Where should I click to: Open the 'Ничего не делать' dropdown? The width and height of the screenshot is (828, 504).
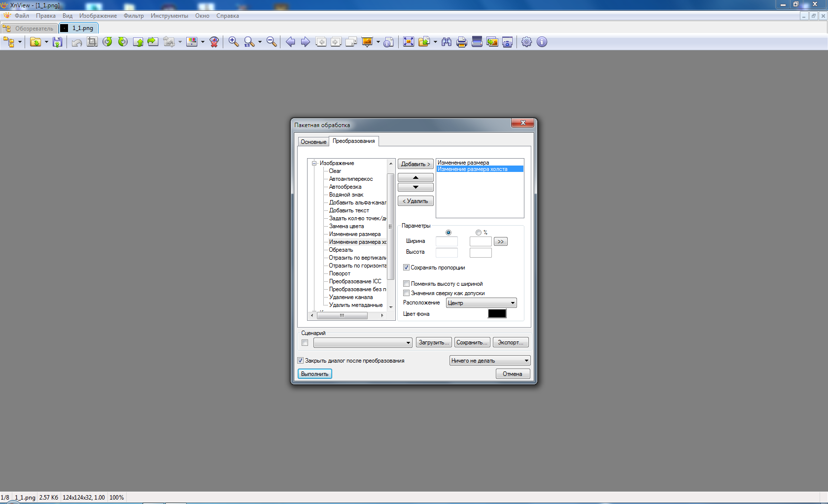click(489, 361)
